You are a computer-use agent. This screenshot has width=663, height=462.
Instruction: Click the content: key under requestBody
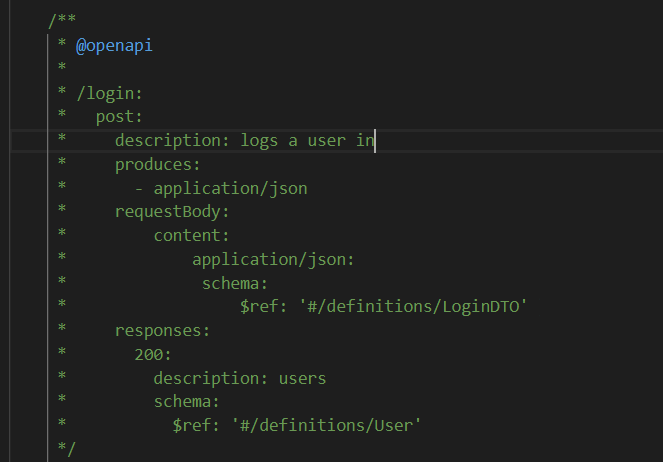click(191, 236)
